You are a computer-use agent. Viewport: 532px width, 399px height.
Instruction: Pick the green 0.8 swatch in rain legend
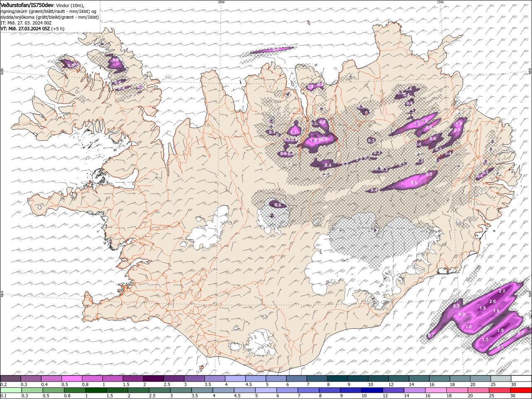75,390
